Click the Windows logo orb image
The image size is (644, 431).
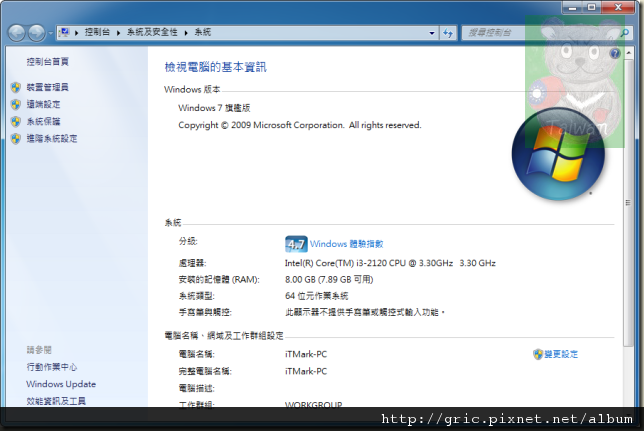click(x=558, y=154)
